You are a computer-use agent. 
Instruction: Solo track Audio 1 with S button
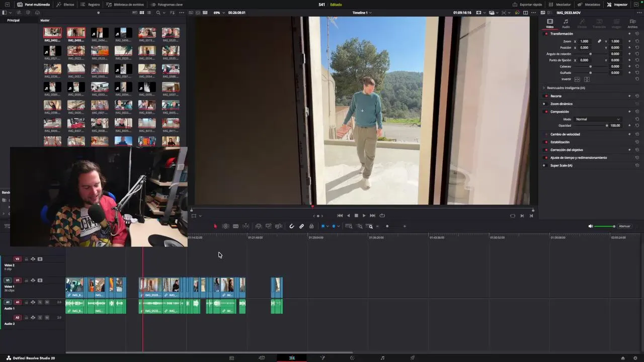40,302
